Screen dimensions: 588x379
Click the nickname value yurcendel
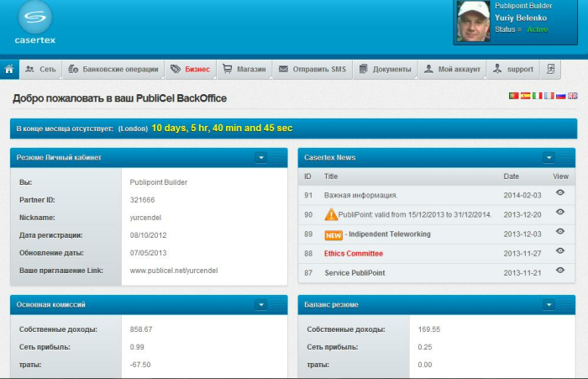145,218
